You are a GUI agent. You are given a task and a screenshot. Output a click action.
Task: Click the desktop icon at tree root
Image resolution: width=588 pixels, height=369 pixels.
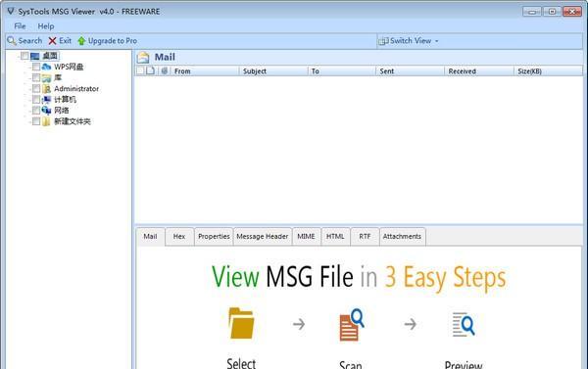click(x=35, y=56)
